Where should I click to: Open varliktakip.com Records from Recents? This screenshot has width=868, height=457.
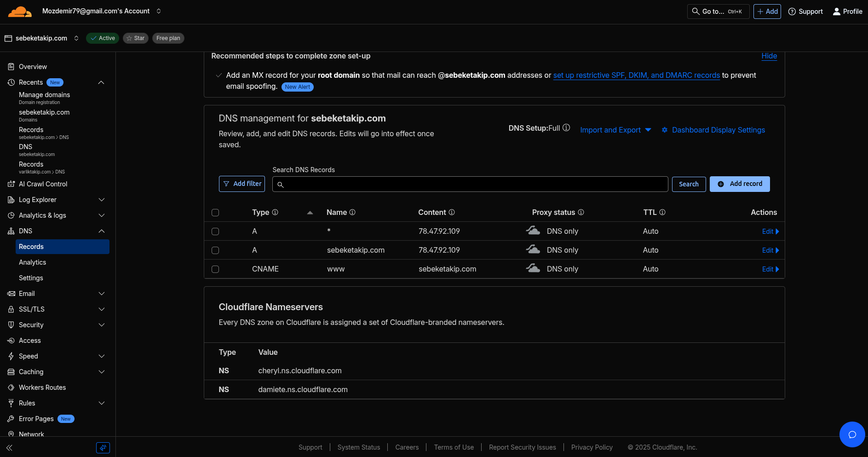click(42, 168)
